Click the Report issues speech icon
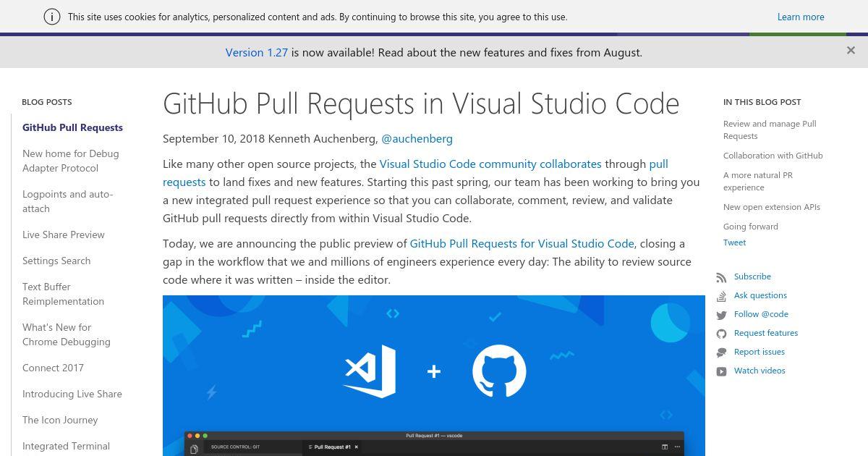868x456 pixels. tap(721, 352)
